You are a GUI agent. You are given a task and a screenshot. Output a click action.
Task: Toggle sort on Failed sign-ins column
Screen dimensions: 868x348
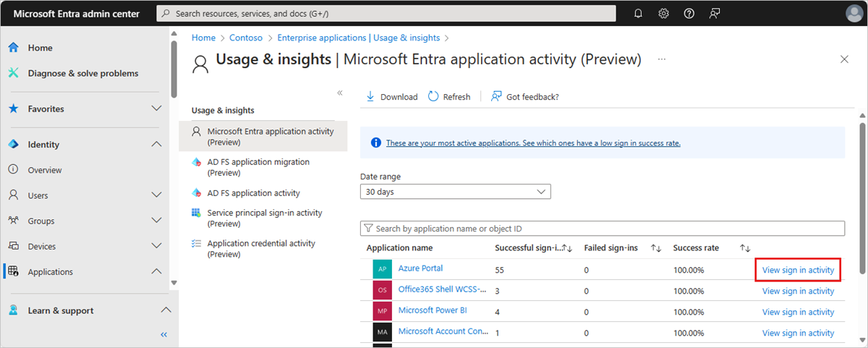[x=656, y=248]
